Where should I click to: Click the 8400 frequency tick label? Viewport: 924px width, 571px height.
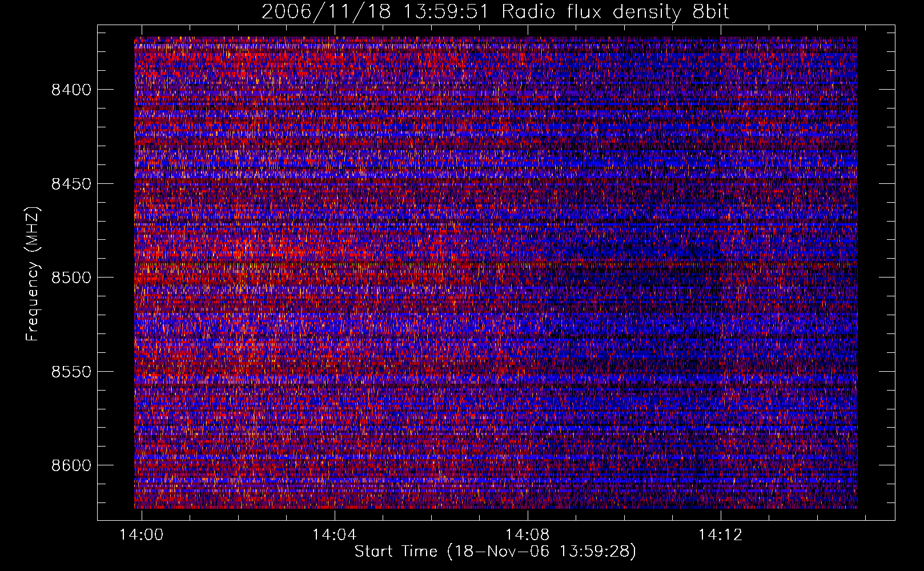[x=71, y=90]
